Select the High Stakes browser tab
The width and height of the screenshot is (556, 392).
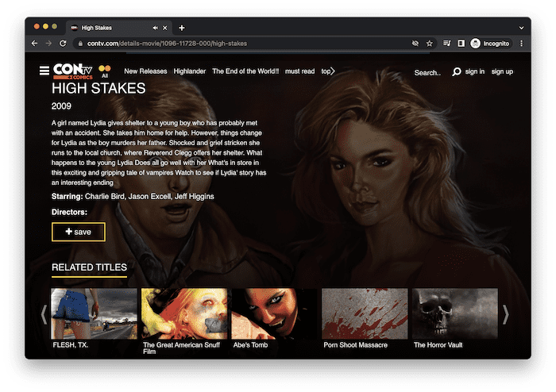click(119, 28)
